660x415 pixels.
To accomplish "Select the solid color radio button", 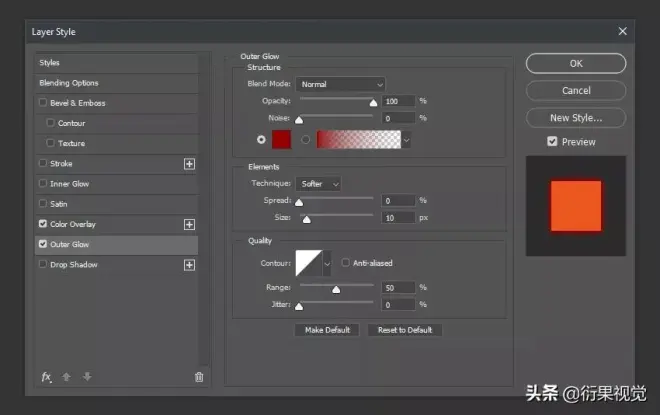I will tap(261, 139).
